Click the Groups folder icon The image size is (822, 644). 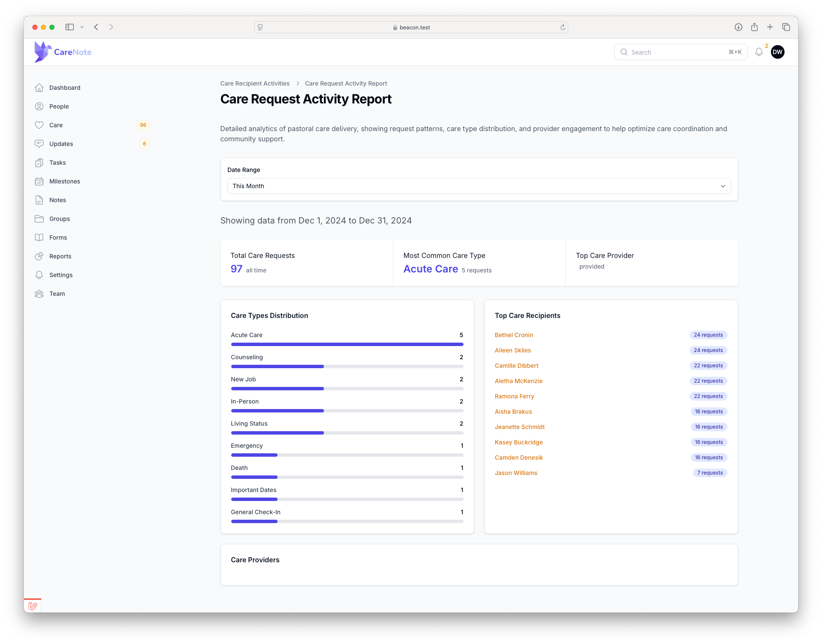[39, 219]
